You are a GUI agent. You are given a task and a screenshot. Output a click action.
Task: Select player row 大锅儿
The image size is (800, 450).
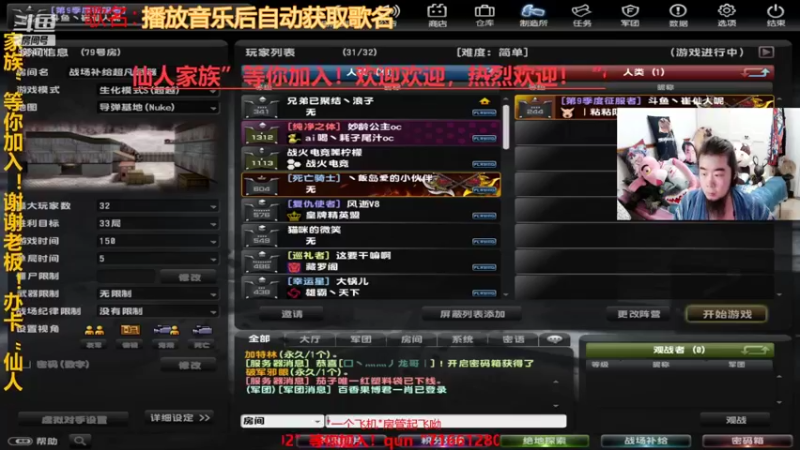point(371,287)
